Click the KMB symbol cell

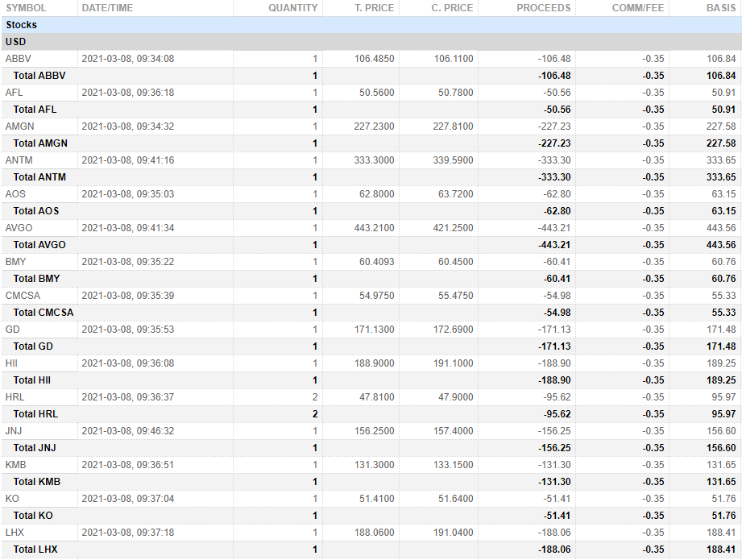(15, 465)
